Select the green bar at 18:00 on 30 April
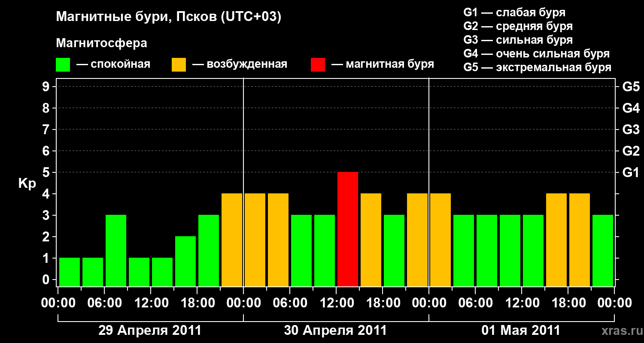Viewport: 644px width, 343px height. click(394, 250)
